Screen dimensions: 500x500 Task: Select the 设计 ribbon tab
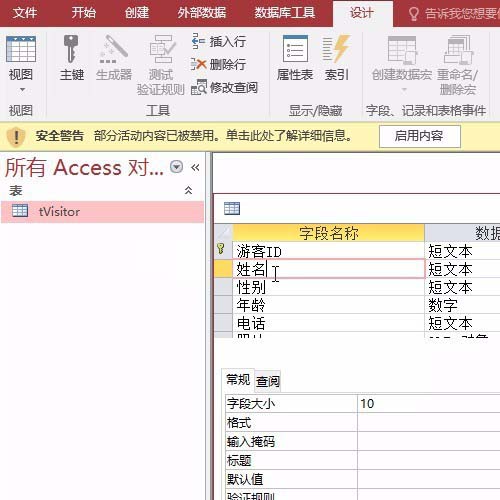pyautogui.click(x=362, y=13)
